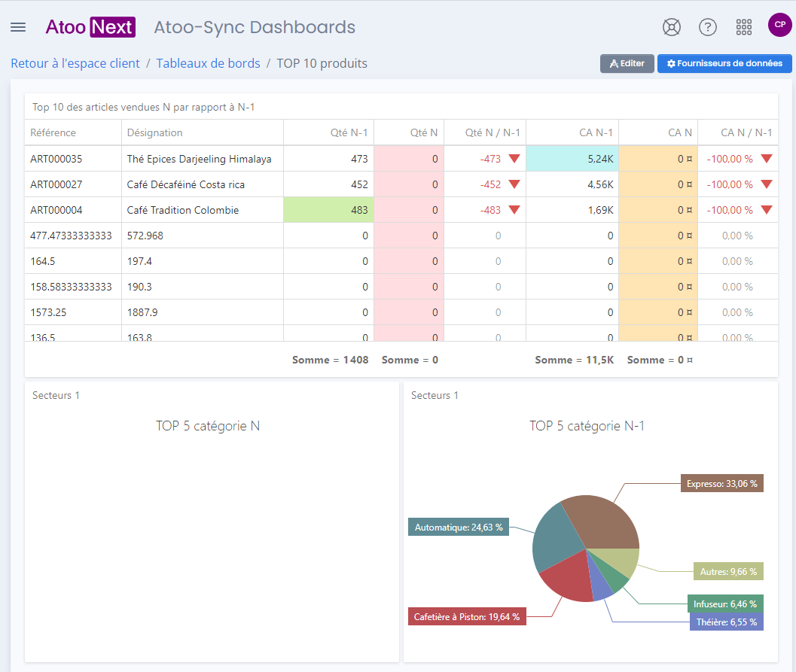The width and height of the screenshot is (796, 672).
Task: Click the Cafetière à Piston pie label
Action: pos(467,616)
